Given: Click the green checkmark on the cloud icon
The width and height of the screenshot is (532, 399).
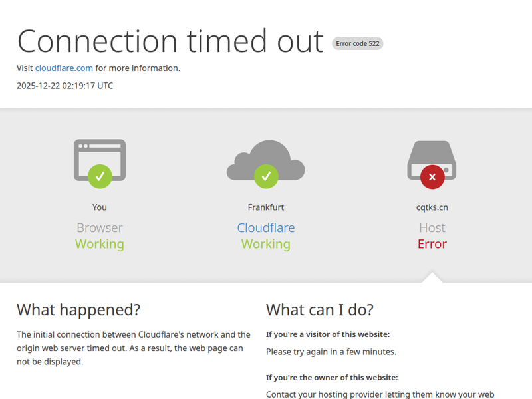Looking at the screenshot, I should pos(266,176).
